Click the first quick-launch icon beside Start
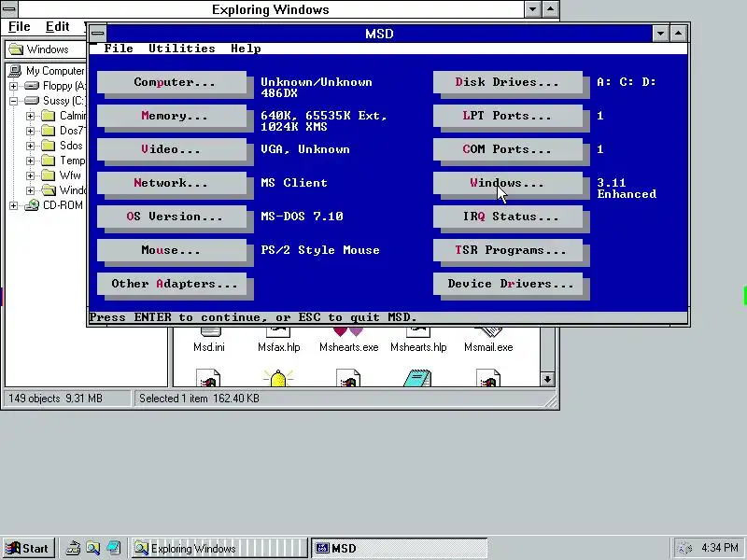 tap(73, 548)
